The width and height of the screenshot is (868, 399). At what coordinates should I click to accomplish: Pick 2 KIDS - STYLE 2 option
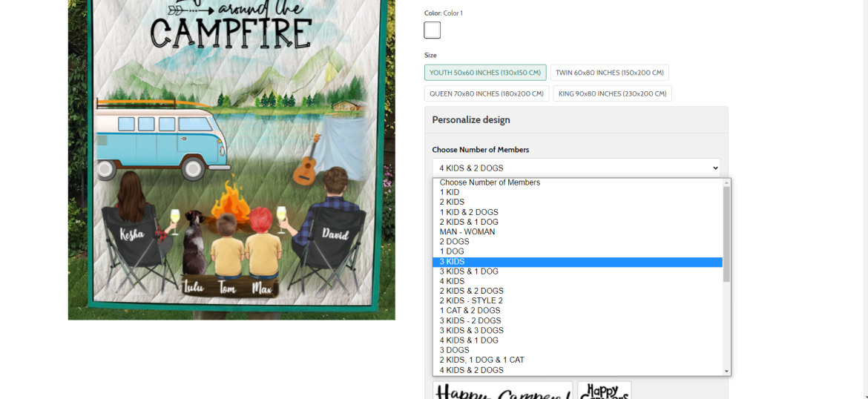[x=577, y=301]
